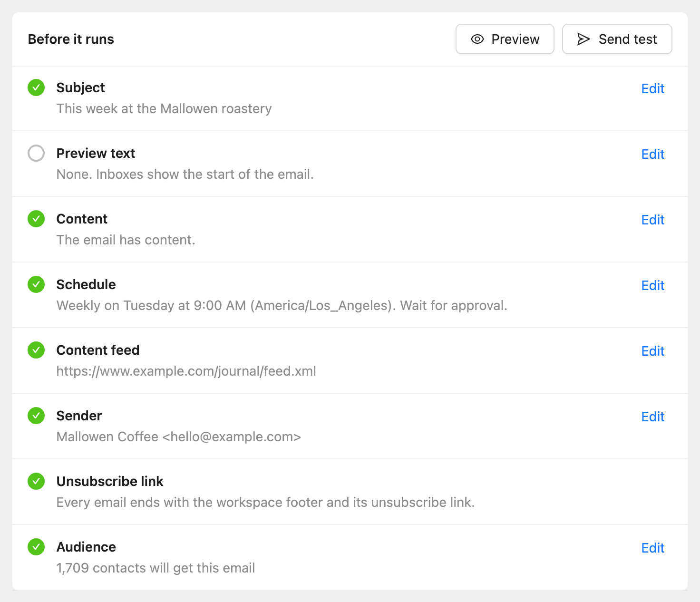
Task: Click the empty circle icon beside Preview text
Action: pos(36,153)
